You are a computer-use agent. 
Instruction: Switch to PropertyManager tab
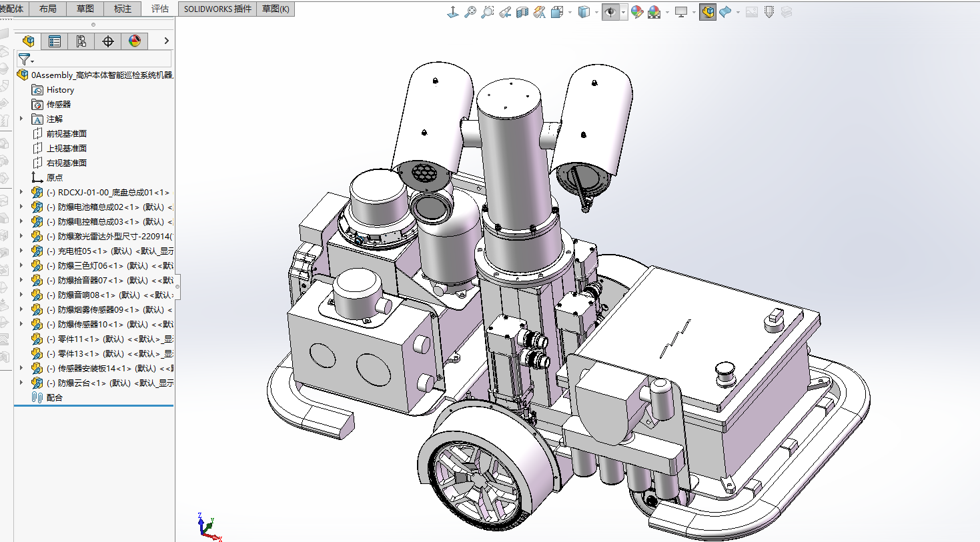[x=55, y=41]
